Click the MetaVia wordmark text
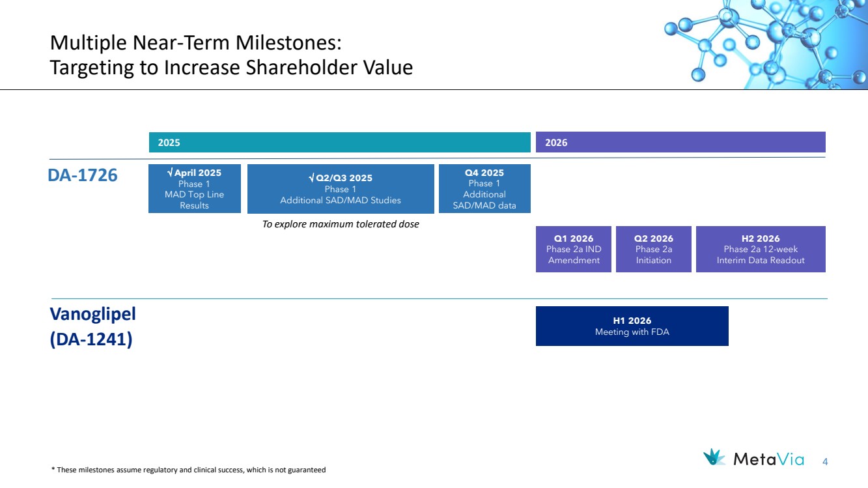This screenshot has width=868, height=488. pyautogui.click(x=768, y=459)
